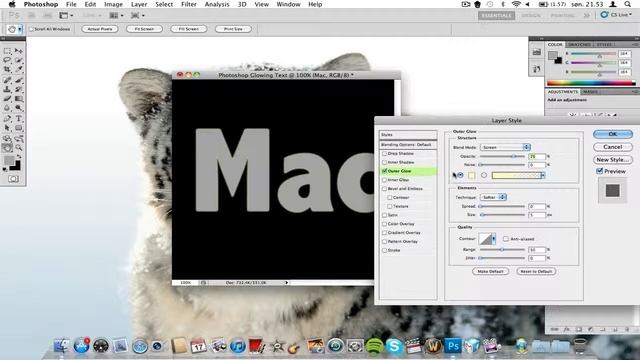Open the Analysis menu
640x360 pixels.
pyautogui.click(x=217, y=4)
